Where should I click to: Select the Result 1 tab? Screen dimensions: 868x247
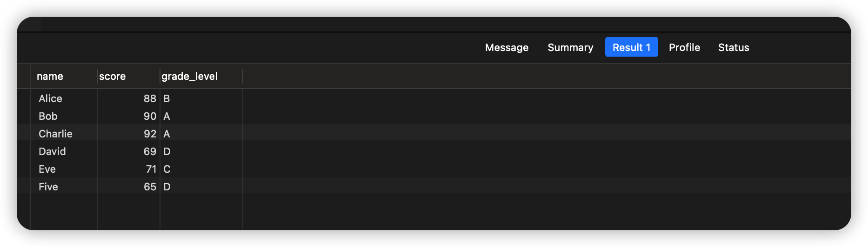(631, 47)
